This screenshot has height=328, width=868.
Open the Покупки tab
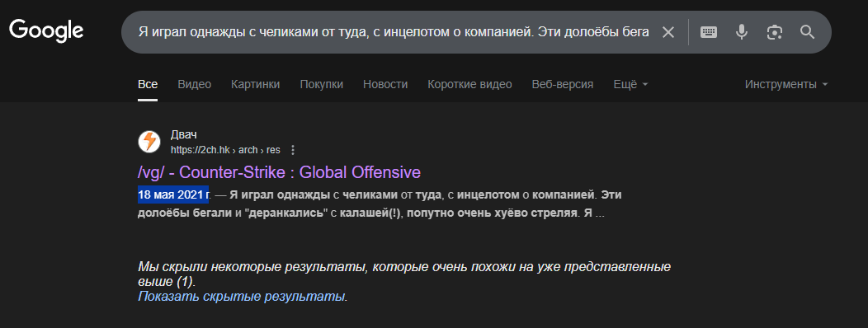coord(321,85)
